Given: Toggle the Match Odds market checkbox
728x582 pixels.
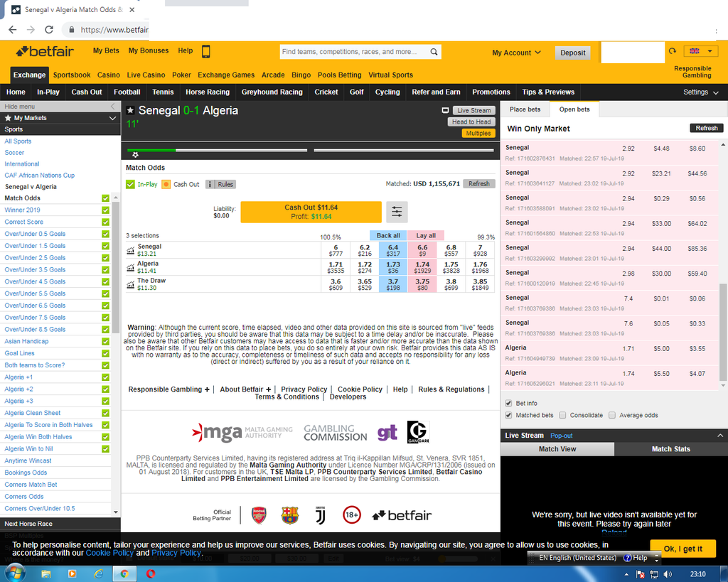Looking at the screenshot, I should tap(105, 198).
